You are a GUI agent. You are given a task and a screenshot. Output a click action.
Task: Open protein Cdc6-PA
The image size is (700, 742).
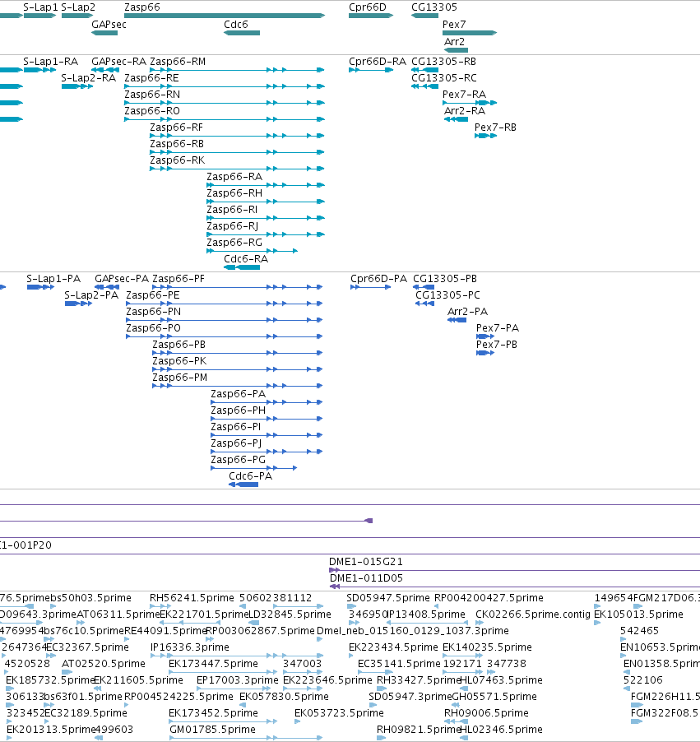tap(250, 476)
